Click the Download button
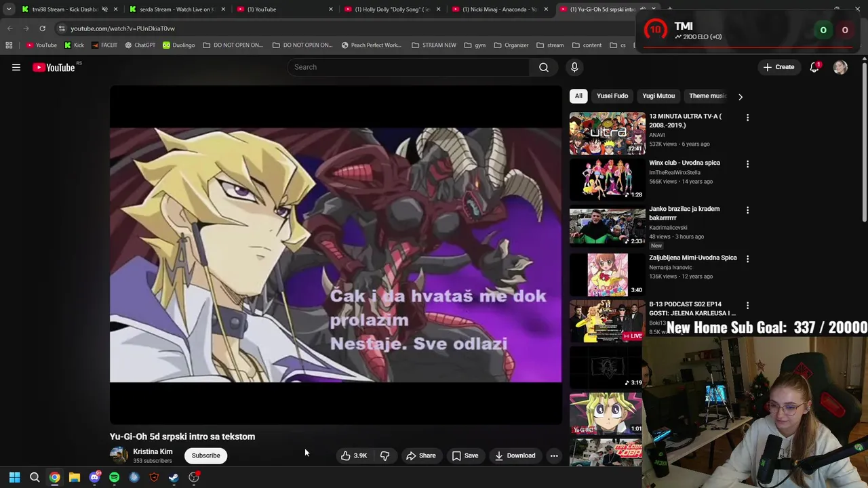The image size is (868, 488). point(515,455)
